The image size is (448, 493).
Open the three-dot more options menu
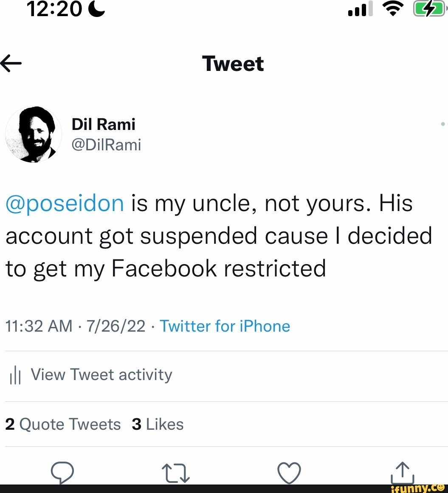(444, 124)
